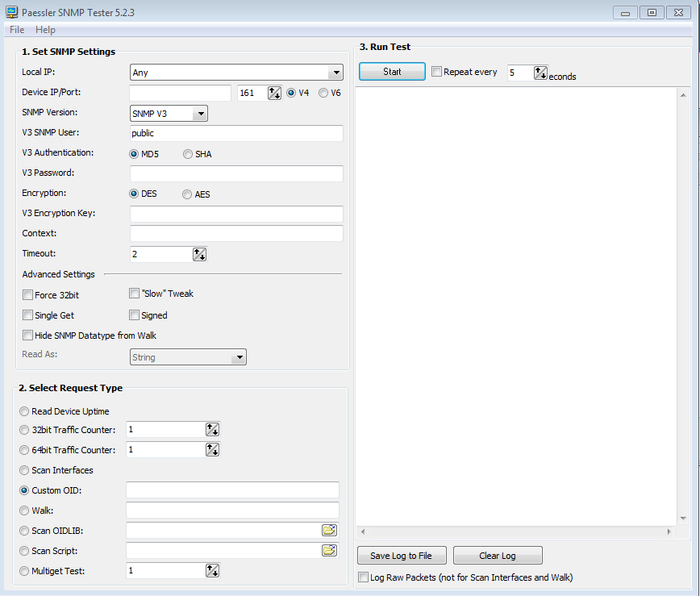
Task: Click the Context input field
Action: 236,234
